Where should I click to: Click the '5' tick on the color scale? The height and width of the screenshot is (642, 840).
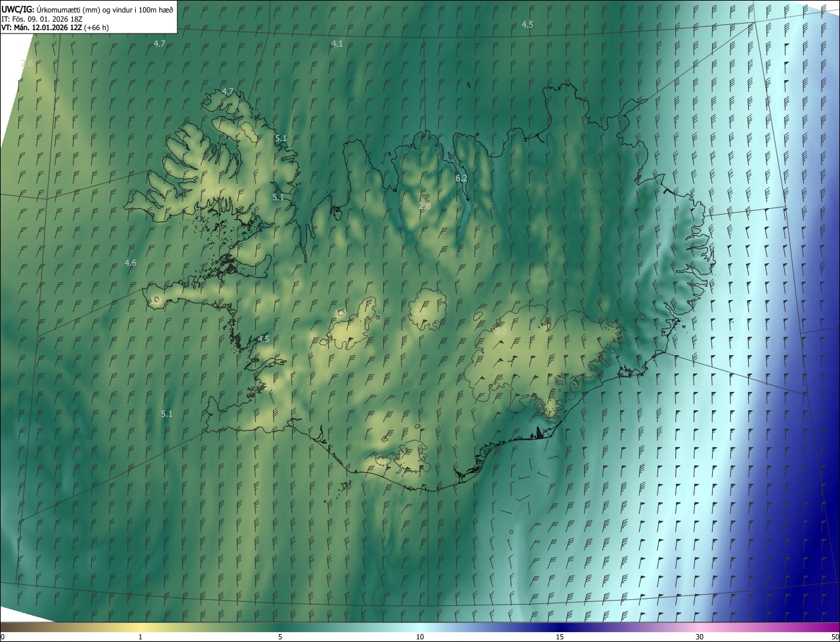[280, 637]
